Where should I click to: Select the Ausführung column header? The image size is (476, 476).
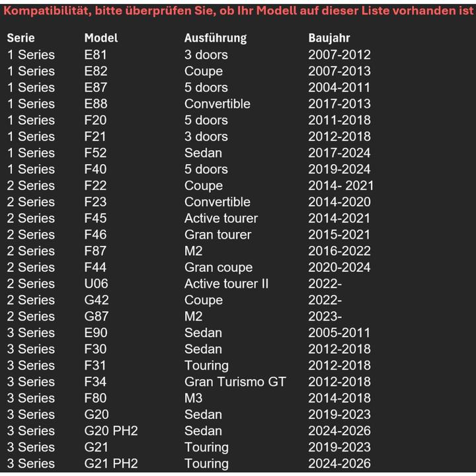[215, 38]
